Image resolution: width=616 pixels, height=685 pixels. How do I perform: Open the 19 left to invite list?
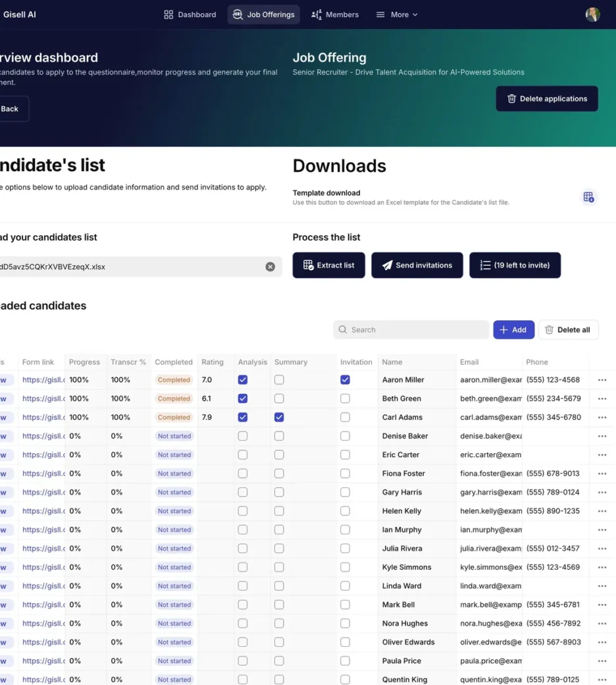coord(515,265)
